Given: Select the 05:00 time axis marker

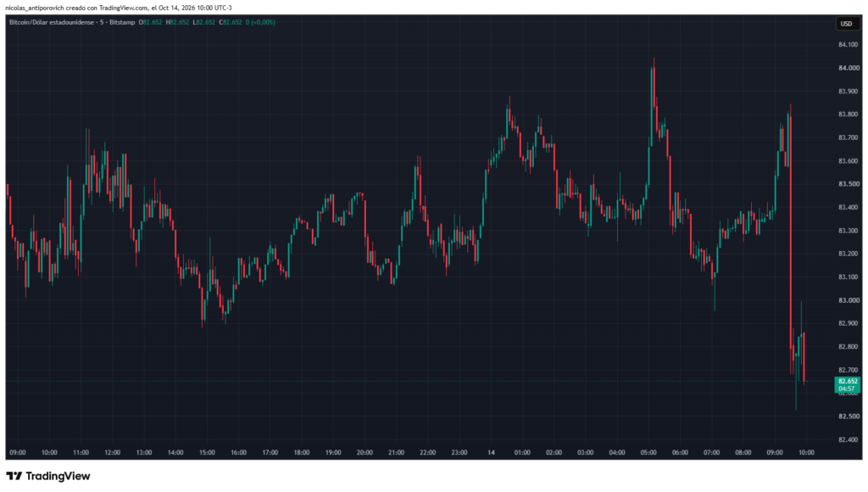Looking at the screenshot, I should coord(648,453).
